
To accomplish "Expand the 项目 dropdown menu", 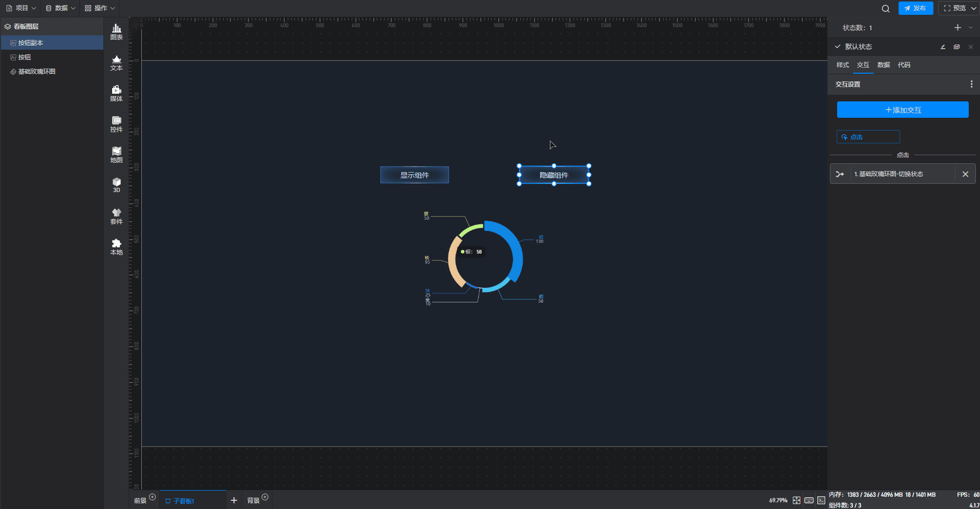I will [21, 8].
